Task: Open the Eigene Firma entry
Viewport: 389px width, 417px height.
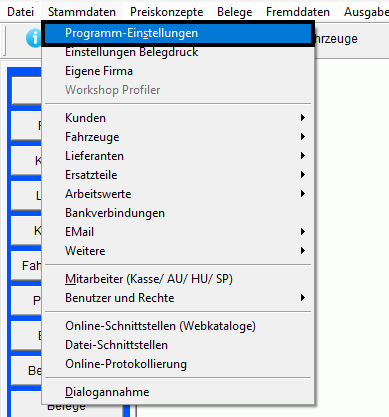Action: coord(178,71)
